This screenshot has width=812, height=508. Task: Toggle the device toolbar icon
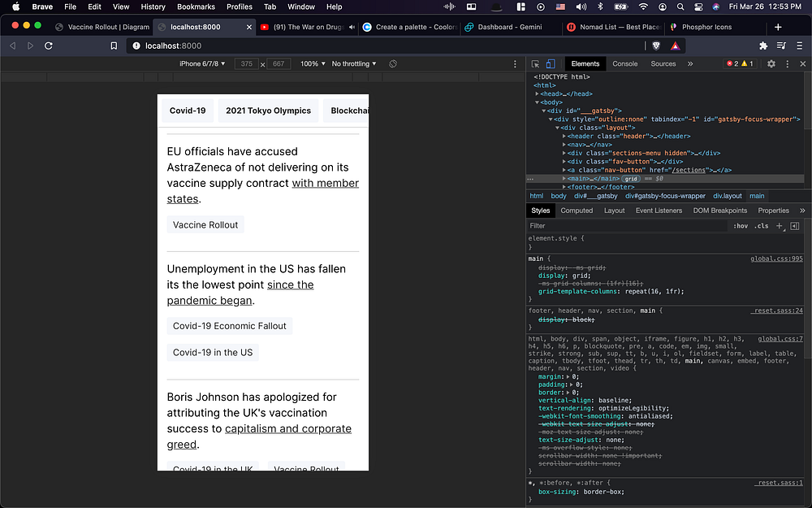pyautogui.click(x=550, y=64)
